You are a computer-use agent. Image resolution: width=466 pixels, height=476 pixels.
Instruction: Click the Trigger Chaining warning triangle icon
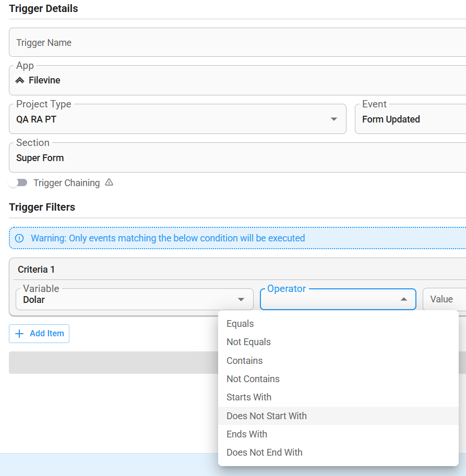[x=109, y=182]
